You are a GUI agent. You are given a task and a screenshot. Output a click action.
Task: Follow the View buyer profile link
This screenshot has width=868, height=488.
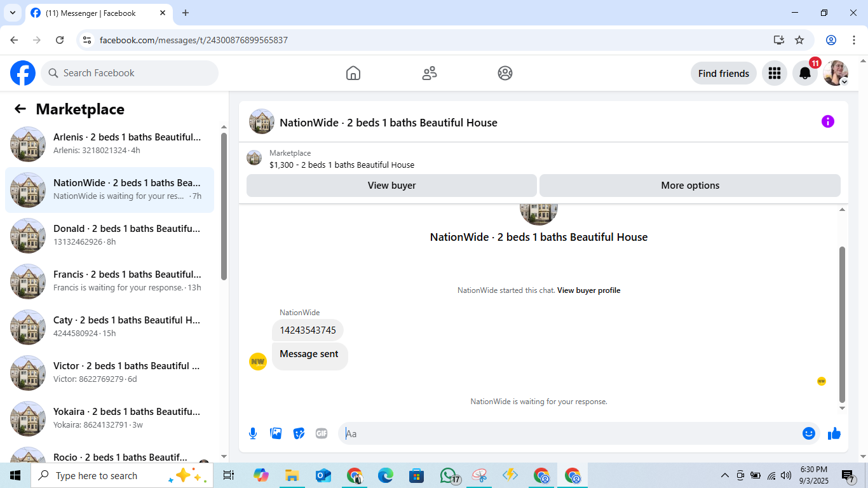[588, 290]
